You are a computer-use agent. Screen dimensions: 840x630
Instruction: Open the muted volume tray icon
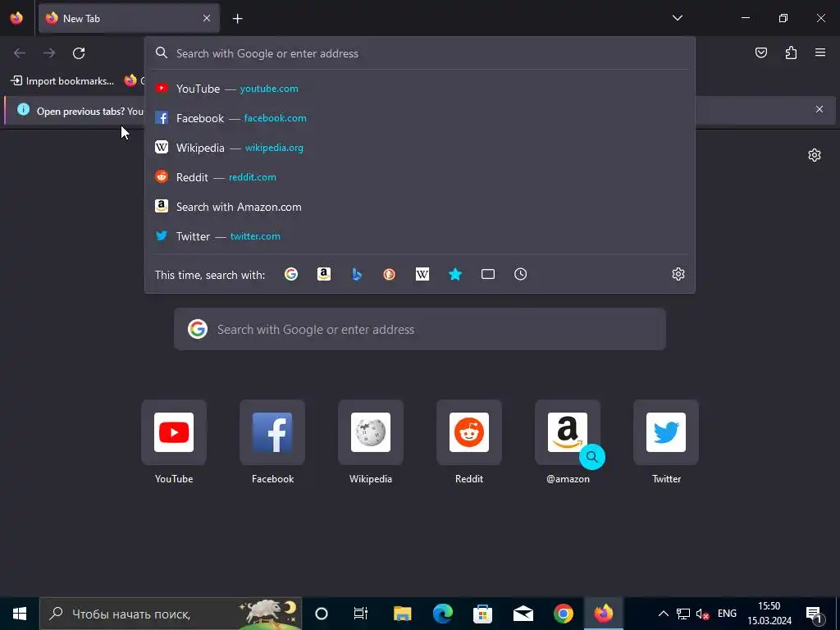coord(702,614)
